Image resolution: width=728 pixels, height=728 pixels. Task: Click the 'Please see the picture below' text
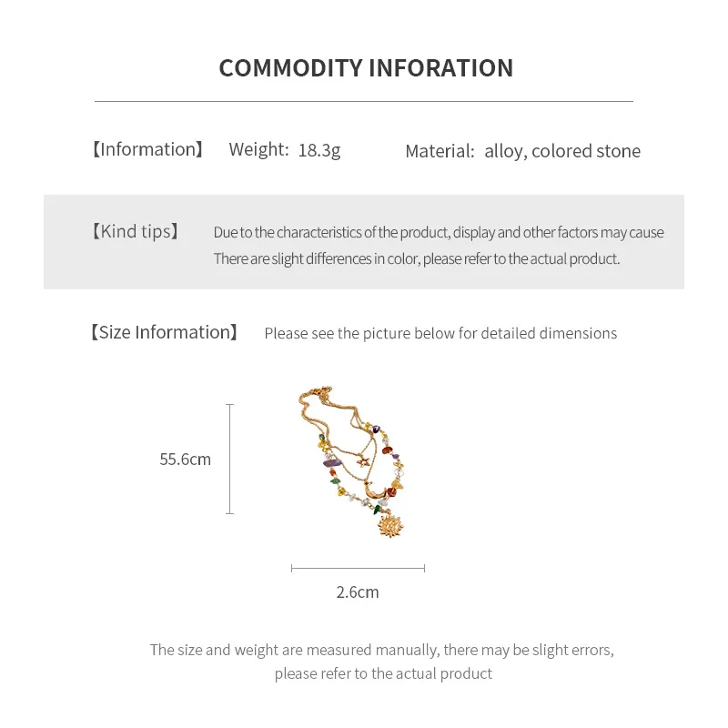(440, 333)
